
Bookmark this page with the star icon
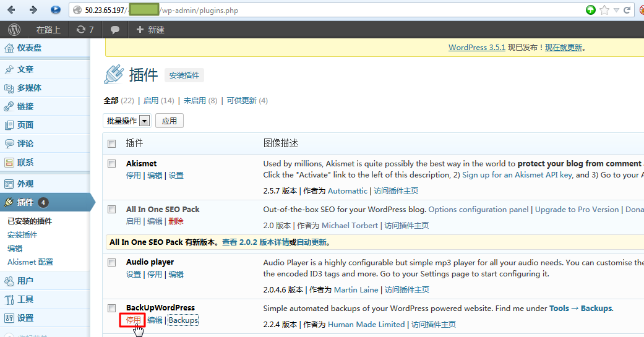coord(604,11)
